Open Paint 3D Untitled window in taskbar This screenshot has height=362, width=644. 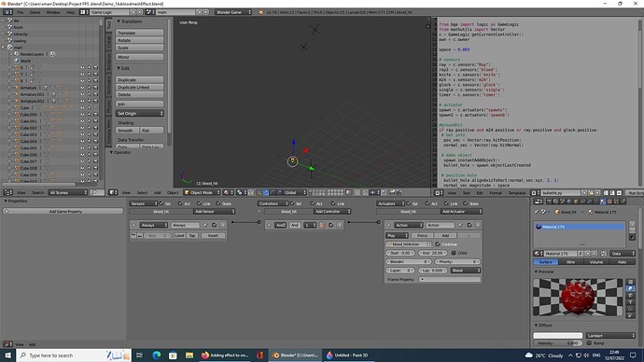coord(347,355)
